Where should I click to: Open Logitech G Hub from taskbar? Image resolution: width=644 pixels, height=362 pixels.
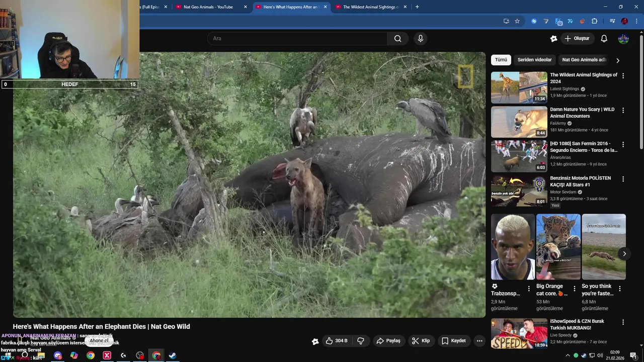pos(123,355)
